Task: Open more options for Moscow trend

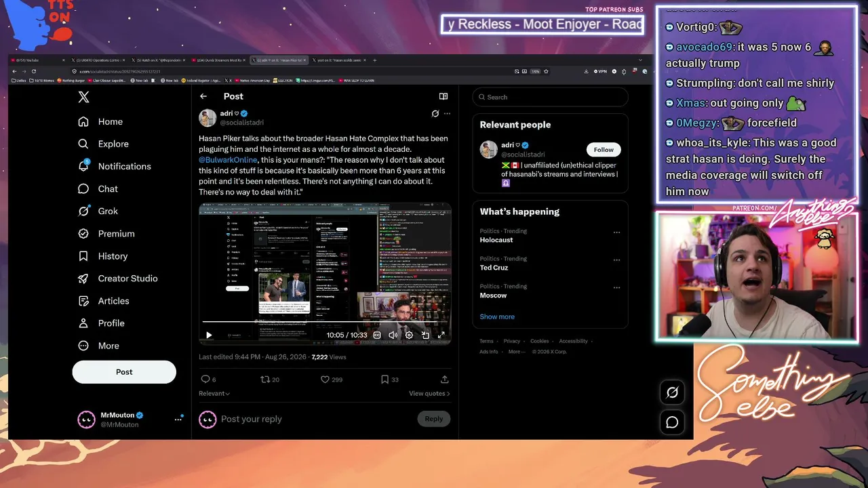Action: pos(616,288)
